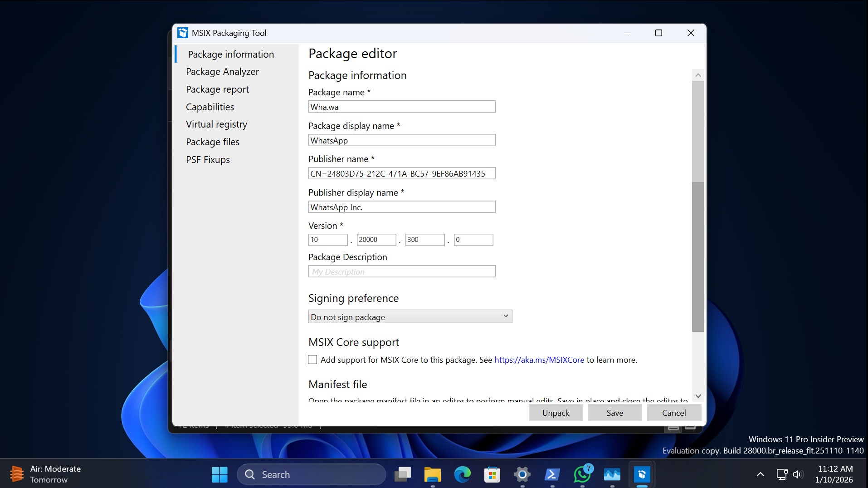
Task: Maximize the MSIX Packaging Tool window
Action: click(x=658, y=33)
